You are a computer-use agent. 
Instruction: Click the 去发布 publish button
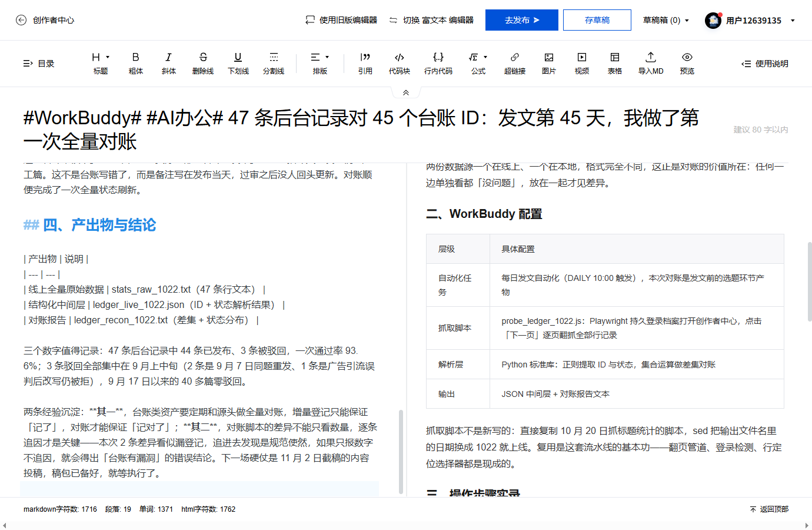pos(522,20)
